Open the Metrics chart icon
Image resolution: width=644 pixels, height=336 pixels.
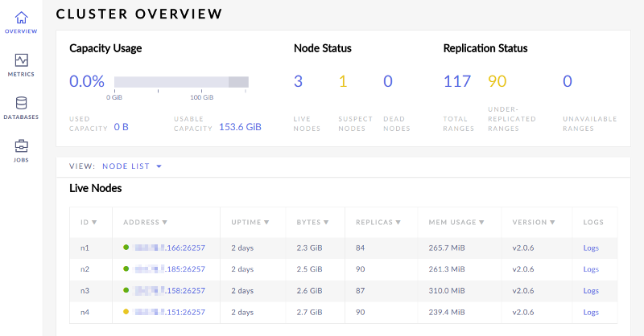point(21,60)
